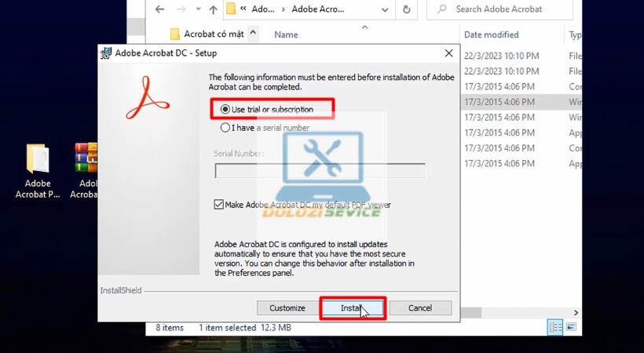Click the Install button
Image resolution: width=644 pixels, height=353 pixels.
click(353, 308)
